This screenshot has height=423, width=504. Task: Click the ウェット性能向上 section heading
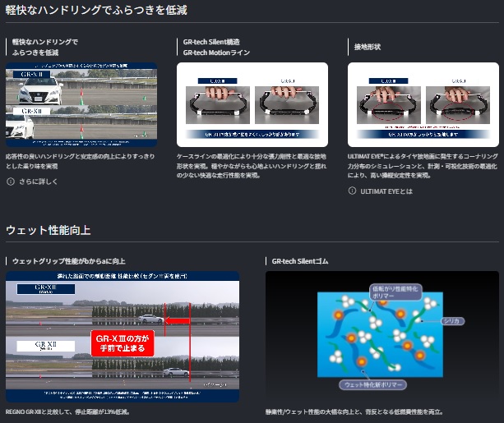tap(49, 230)
